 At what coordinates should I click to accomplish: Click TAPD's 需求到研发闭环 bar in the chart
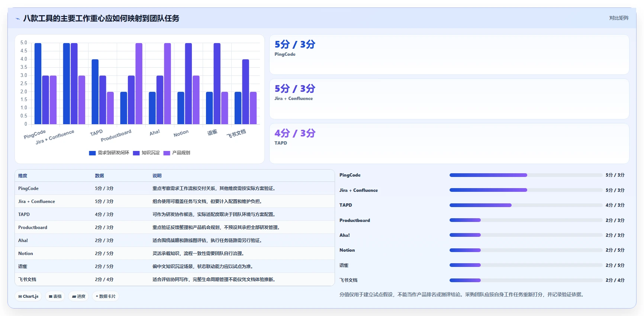click(95, 92)
